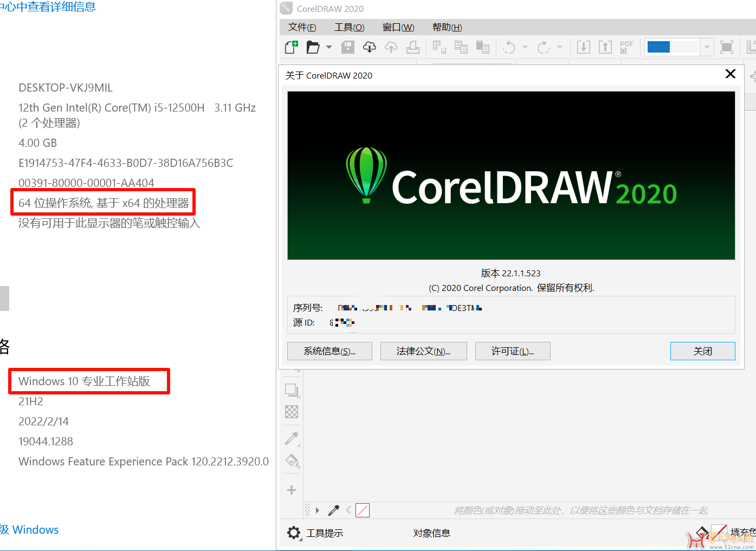Click the full-screen preview icon
The image size is (756, 551).
click(x=727, y=47)
